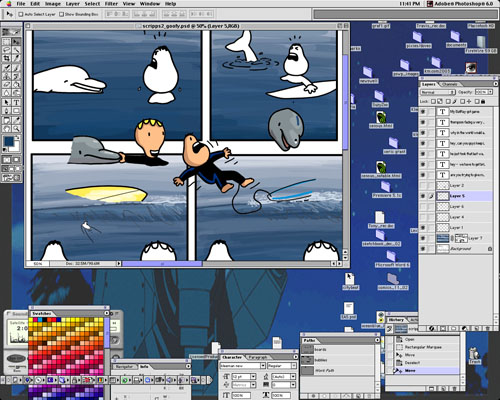Toggle lock position checkbox in Layers
The height and width of the screenshot is (400, 500).
pos(463,101)
